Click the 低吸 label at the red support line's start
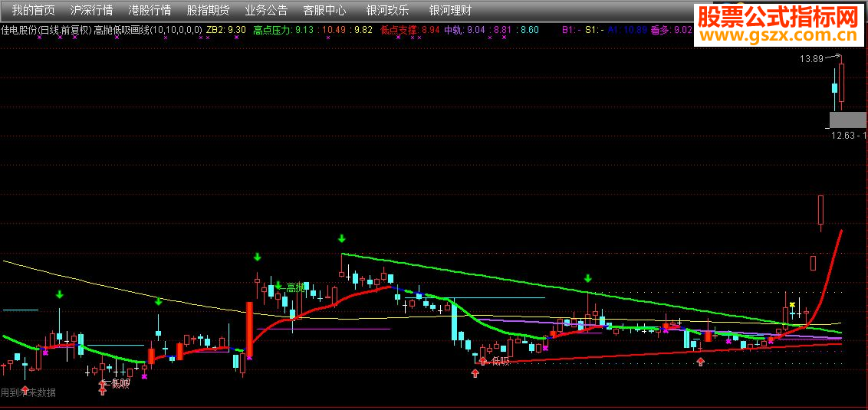 (500, 362)
